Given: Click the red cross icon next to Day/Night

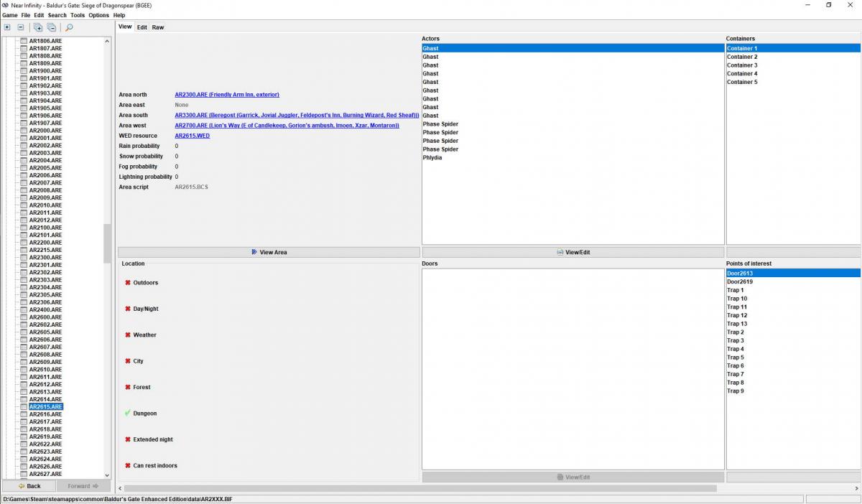Looking at the screenshot, I should coord(128,309).
